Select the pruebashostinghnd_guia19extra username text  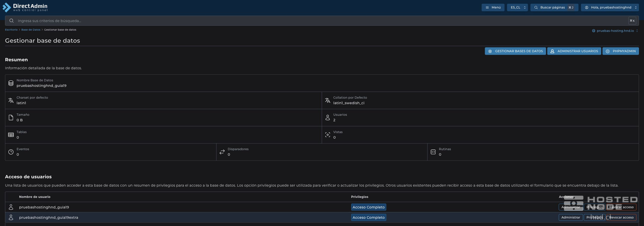pyautogui.click(x=48, y=217)
